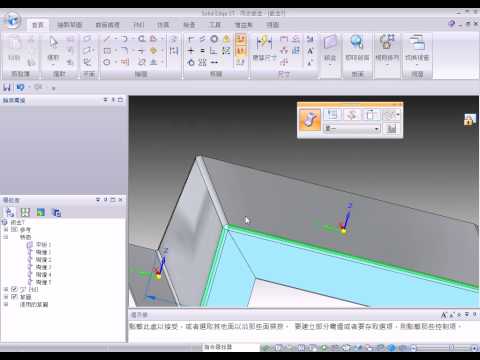Click the Save icon on quick access toolbar
The height and width of the screenshot is (360, 480).
pos(7,87)
